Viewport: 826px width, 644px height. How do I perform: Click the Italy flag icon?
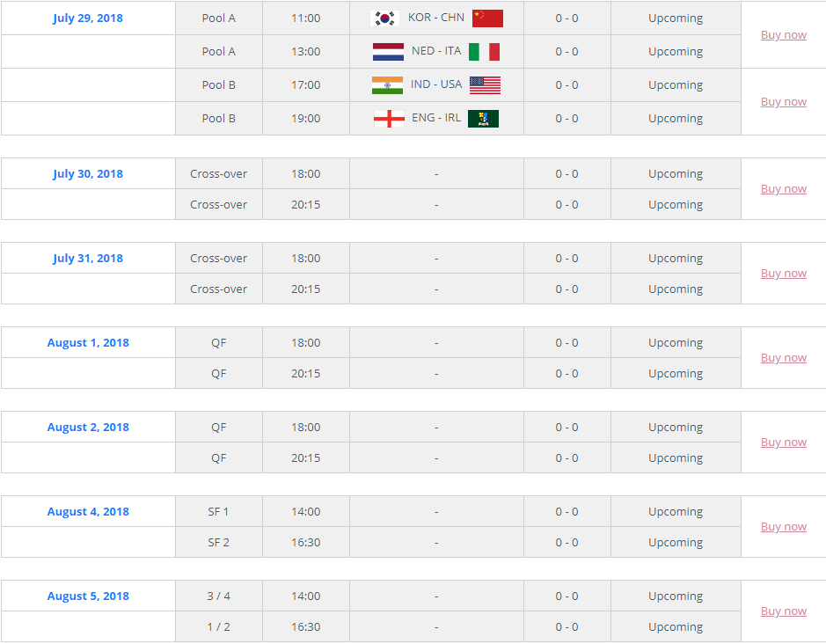pyautogui.click(x=486, y=51)
